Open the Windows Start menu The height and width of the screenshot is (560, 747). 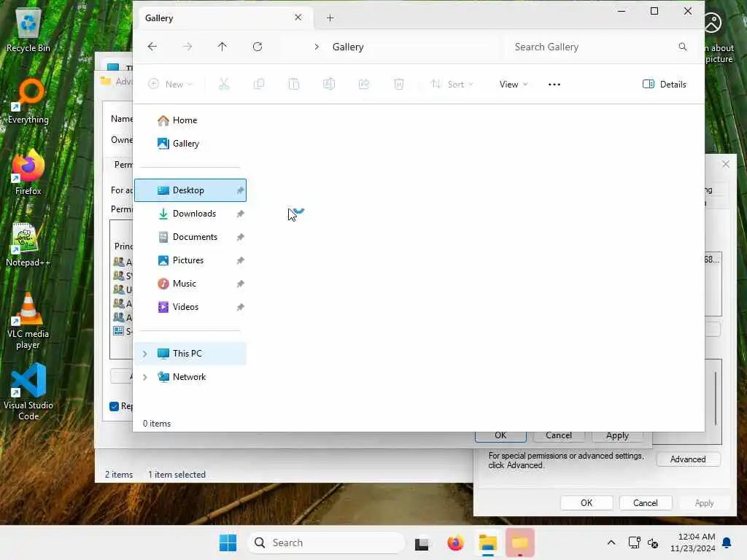click(x=228, y=542)
